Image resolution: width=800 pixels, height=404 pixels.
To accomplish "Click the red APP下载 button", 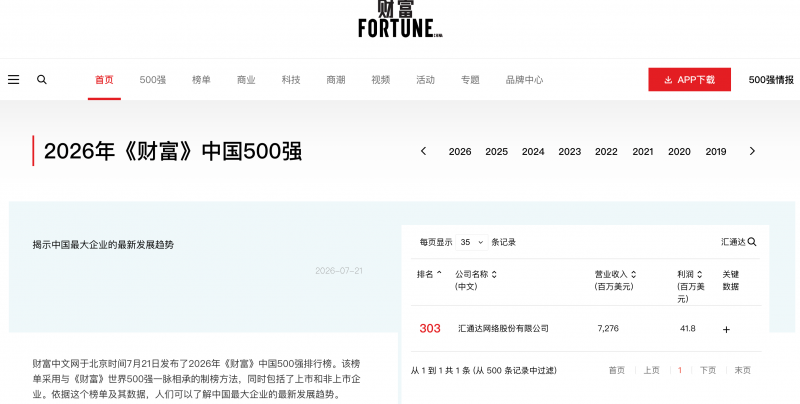I will tap(689, 80).
